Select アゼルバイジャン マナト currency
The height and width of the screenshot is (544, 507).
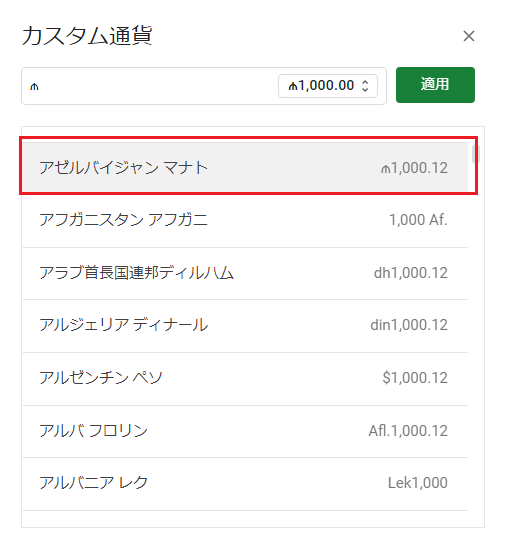[x=245, y=167]
